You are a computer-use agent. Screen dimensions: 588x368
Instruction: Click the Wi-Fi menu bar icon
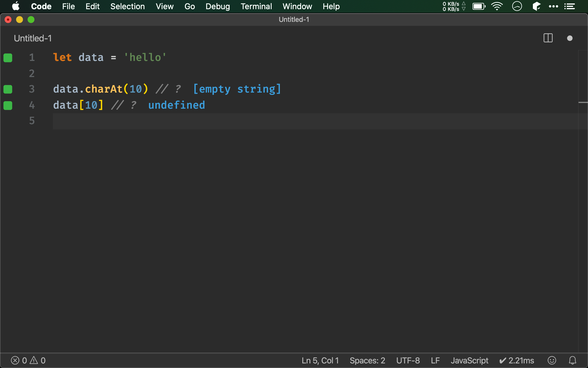[497, 6]
